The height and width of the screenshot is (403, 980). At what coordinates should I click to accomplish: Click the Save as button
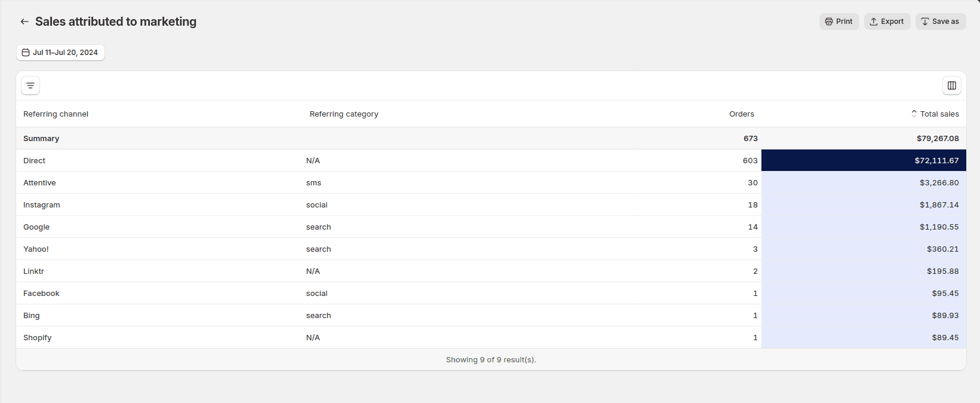[940, 22]
